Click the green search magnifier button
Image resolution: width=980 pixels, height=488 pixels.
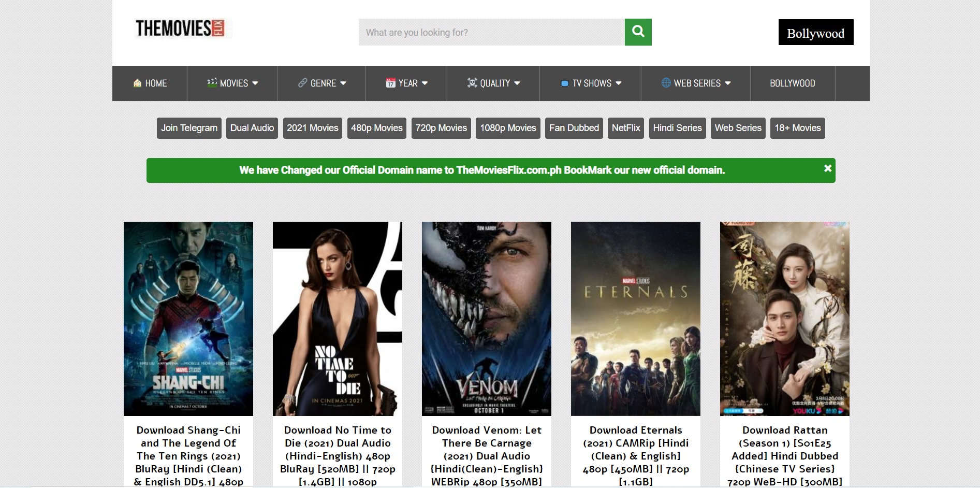[x=638, y=32]
